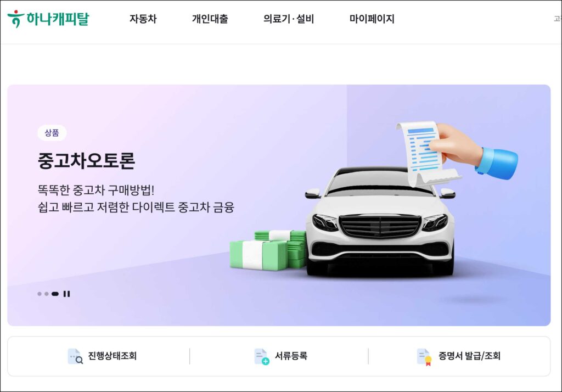Viewport: 562px width, 392px height.
Task: Click the 상품 badge on the banner
Action: pos(52,133)
